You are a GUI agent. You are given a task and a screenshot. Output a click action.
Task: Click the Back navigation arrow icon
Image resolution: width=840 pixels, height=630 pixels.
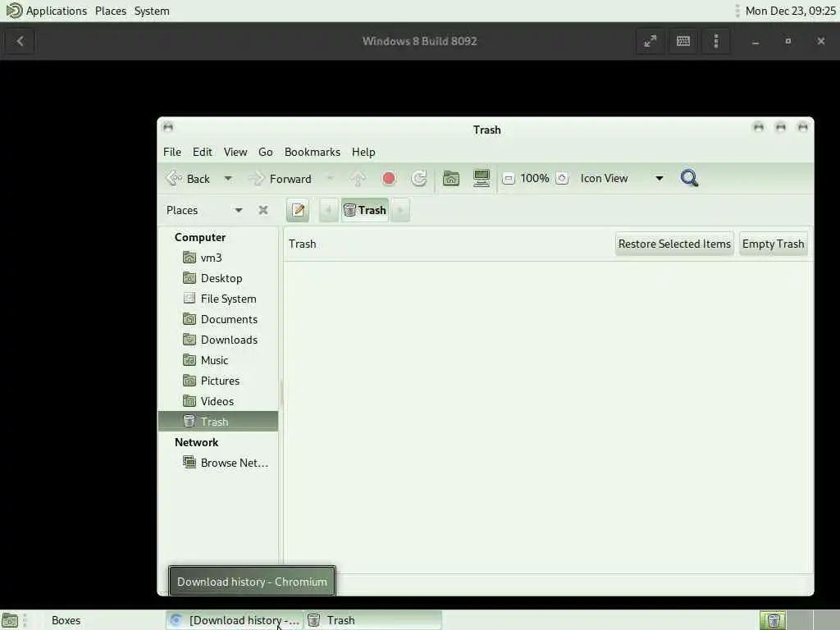click(x=174, y=178)
